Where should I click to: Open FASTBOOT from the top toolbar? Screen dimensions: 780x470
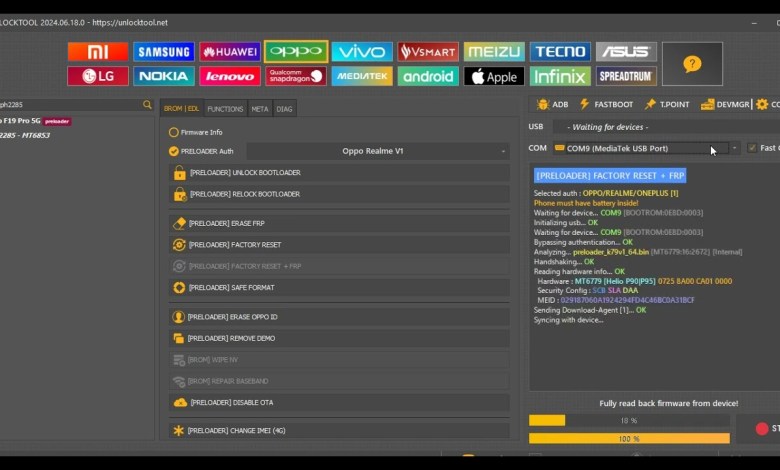coord(606,104)
